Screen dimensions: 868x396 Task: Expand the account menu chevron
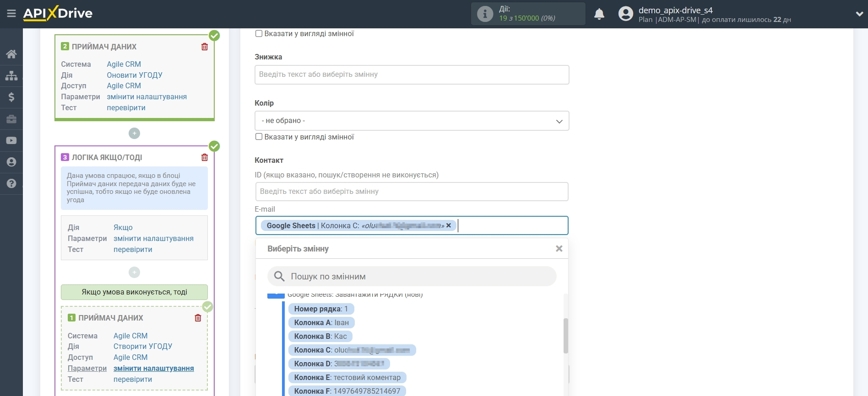click(859, 14)
